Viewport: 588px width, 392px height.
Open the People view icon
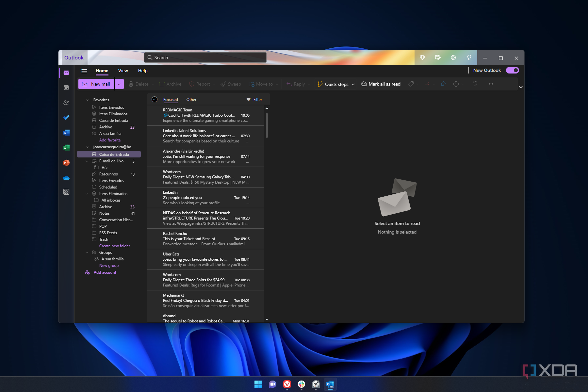pyautogui.click(x=66, y=102)
